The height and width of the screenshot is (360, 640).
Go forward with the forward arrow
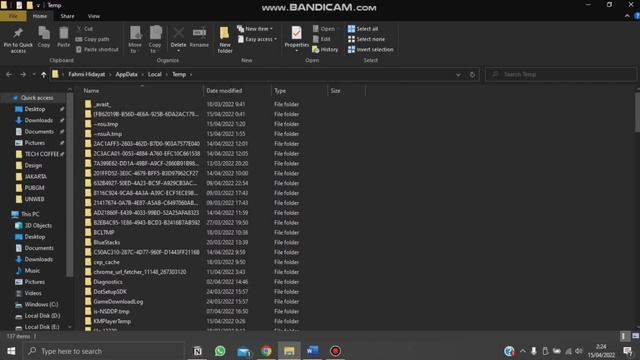23,74
